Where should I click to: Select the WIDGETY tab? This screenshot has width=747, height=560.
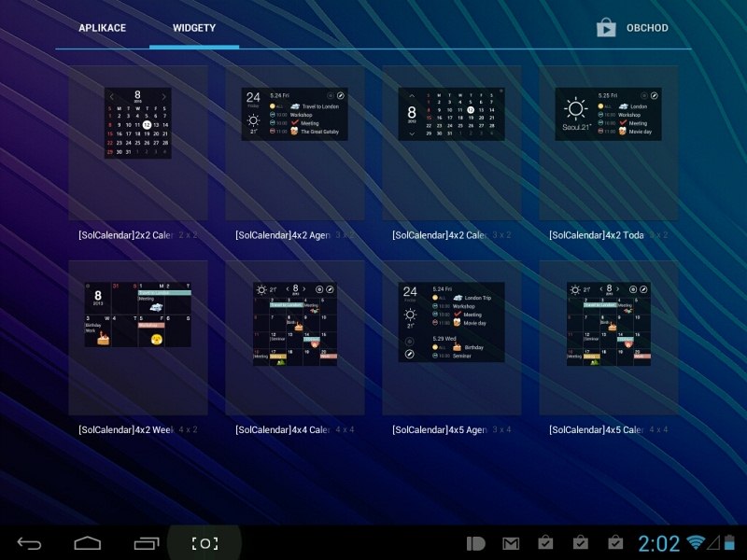(194, 28)
